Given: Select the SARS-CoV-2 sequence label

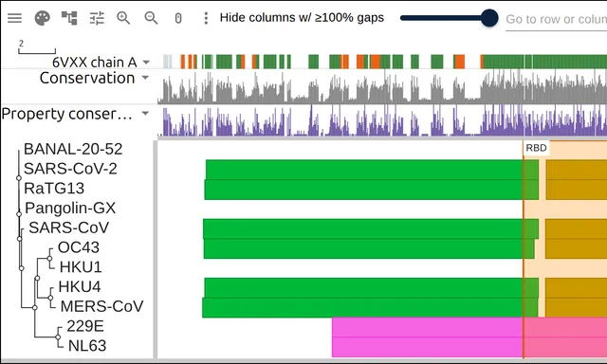Looking at the screenshot, I should (x=70, y=169).
